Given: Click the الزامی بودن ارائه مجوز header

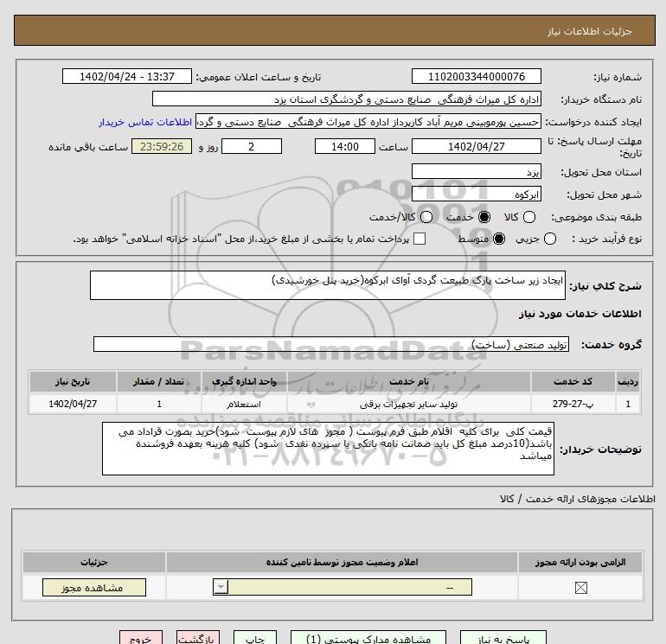Looking at the screenshot, I should 580,562.
